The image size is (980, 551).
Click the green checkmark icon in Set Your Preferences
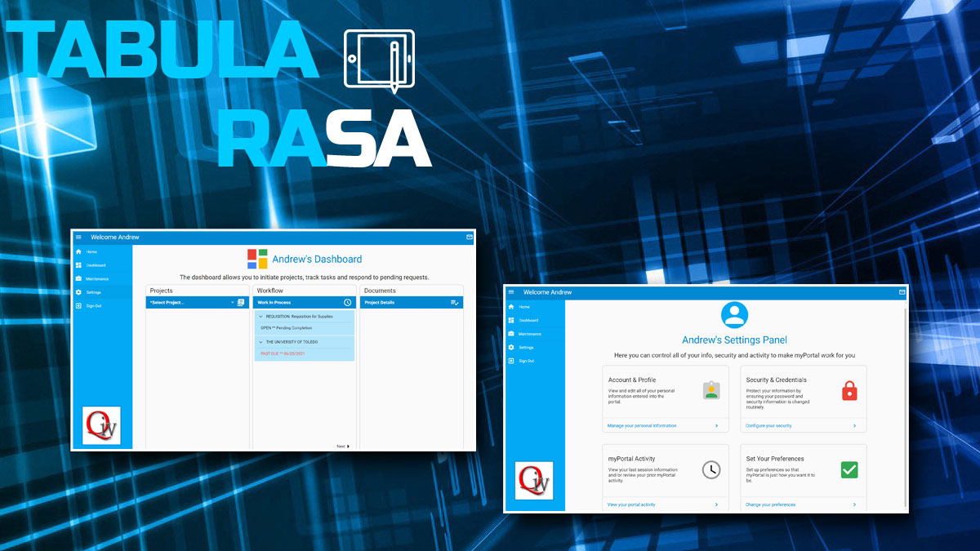[x=849, y=469]
